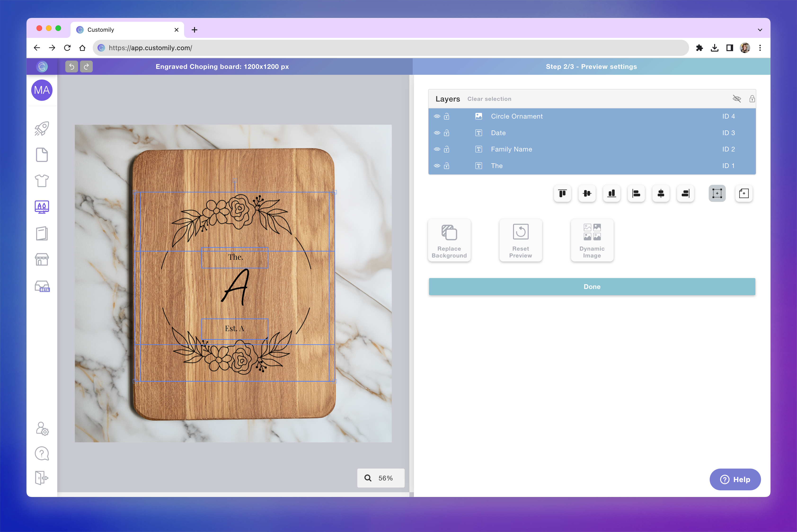Click the rocket icon in sidebar
The width and height of the screenshot is (797, 532).
tap(42, 129)
